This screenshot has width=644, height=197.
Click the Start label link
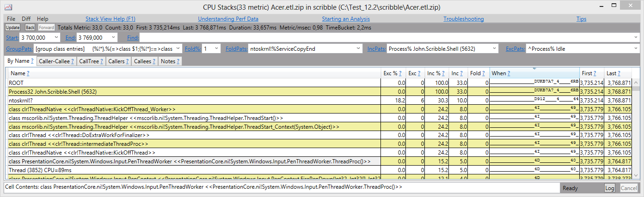[x=12, y=38]
